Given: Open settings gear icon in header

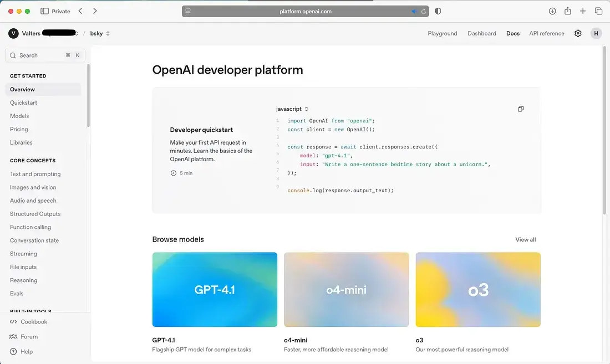Looking at the screenshot, I should point(578,33).
